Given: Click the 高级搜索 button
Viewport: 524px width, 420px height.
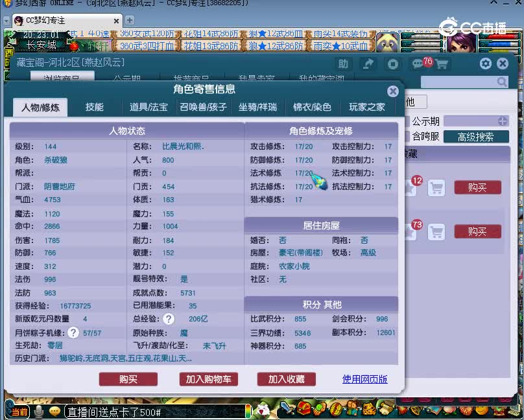Looking at the screenshot, I should pyautogui.click(x=476, y=137).
